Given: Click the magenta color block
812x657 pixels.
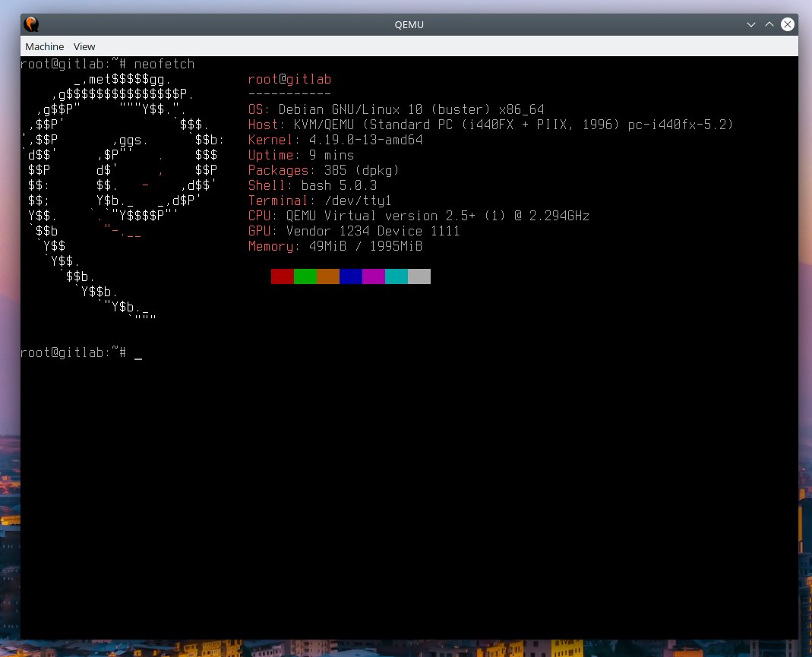Looking at the screenshot, I should [x=374, y=276].
